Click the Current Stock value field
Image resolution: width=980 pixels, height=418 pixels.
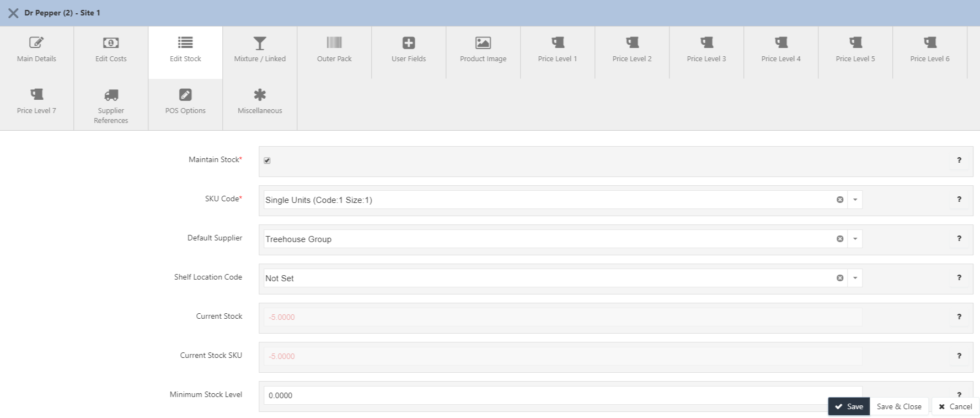[x=563, y=317]
